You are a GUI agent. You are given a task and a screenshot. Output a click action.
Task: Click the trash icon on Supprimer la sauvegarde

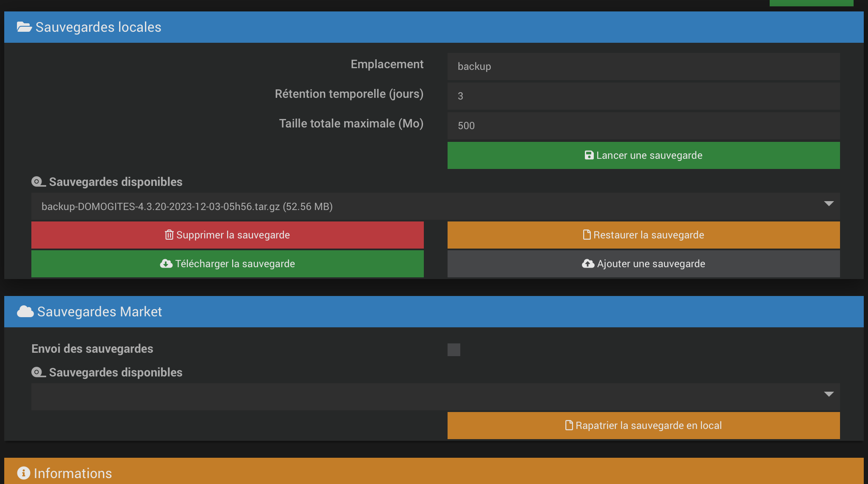tap(169, 235)
